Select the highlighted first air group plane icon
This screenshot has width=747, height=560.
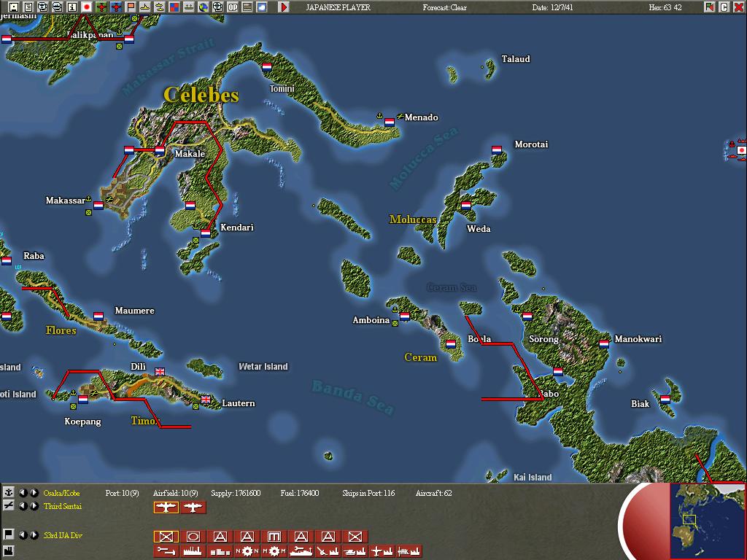click(166, 507)
